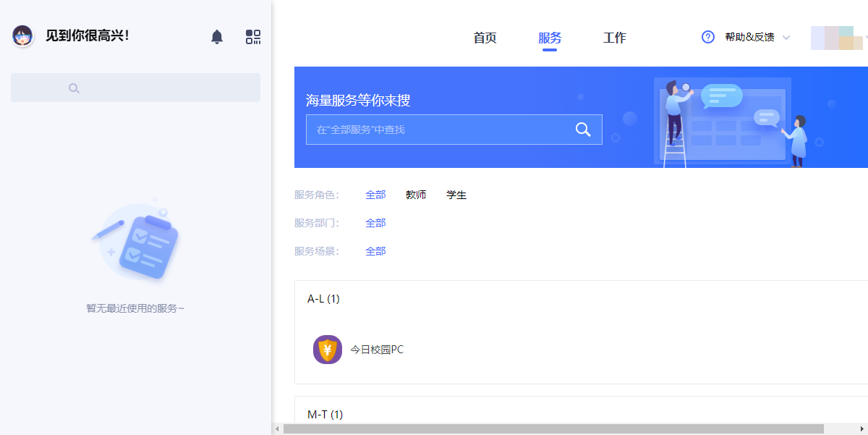Viewport: 868px width, 435px height.
Task: Click the help question mark icon
Action: pos(708,37)
